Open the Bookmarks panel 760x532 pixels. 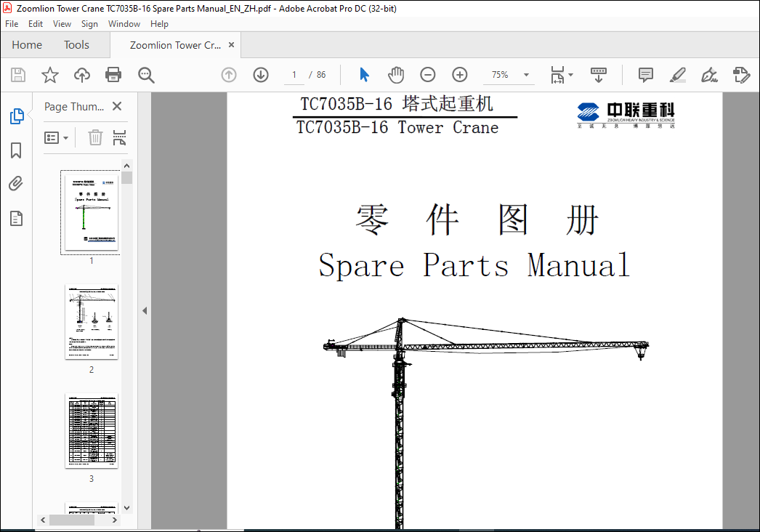[x=16, y=150]
